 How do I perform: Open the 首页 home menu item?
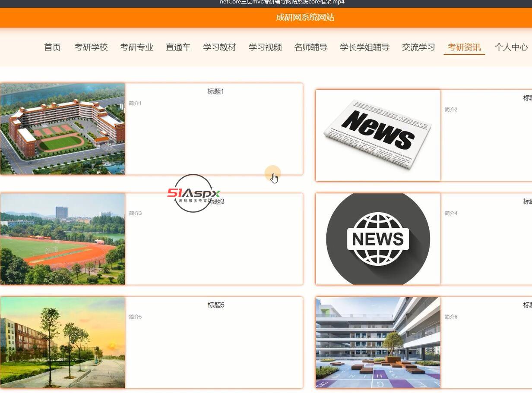(x=52, y=47)
